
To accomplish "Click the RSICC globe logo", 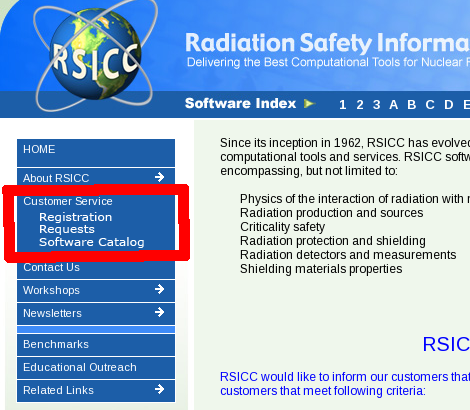I will point(95,55).
